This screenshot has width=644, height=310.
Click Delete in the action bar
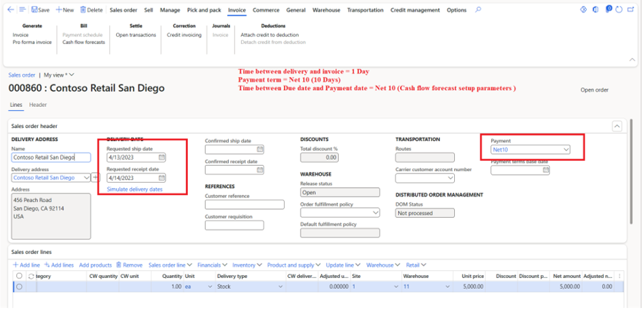coord(91,10)
